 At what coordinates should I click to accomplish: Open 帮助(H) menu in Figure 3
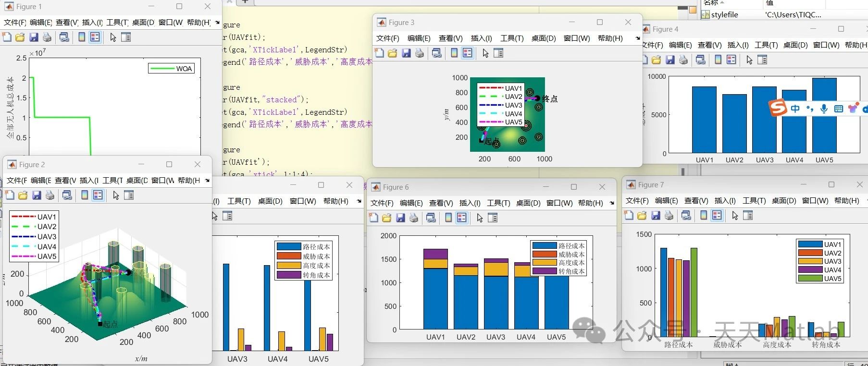tap(610, 38)
